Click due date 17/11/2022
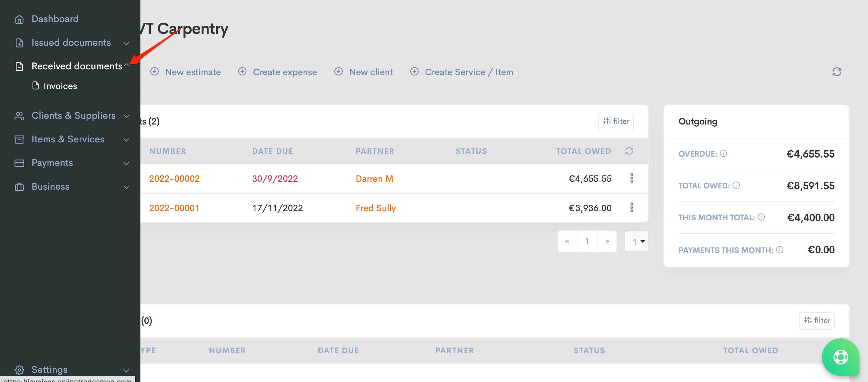The image size is (868, 382). (278, 208)
